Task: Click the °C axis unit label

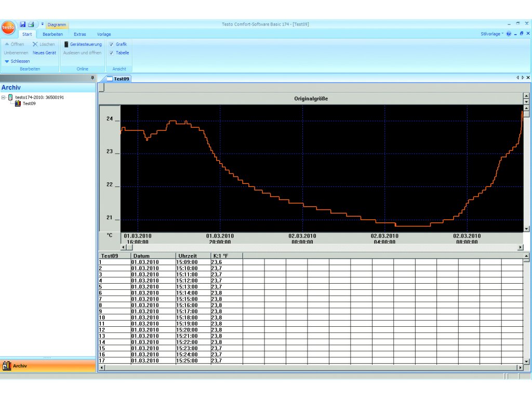Action: [x=110, y=235]
